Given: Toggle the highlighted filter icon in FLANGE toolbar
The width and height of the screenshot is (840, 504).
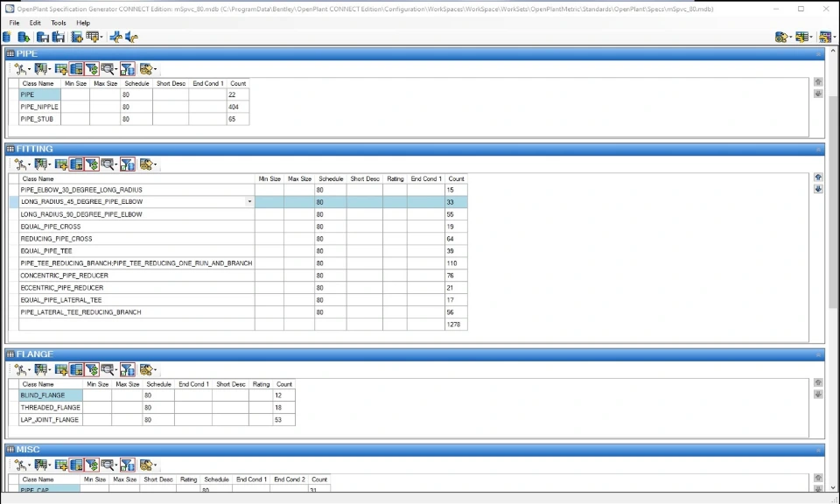Looking at the screenshot, I should [x=127, y=369].
